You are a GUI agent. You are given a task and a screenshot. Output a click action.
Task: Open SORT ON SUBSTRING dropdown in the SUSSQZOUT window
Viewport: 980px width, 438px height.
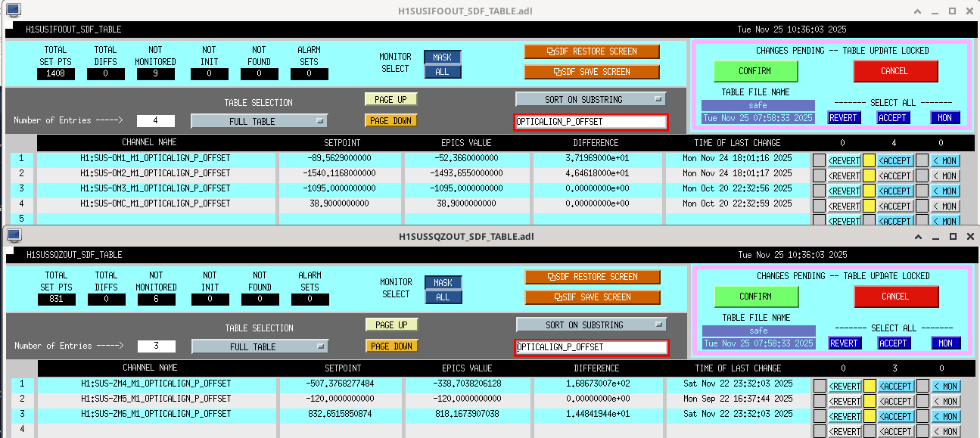pos(591,325)
